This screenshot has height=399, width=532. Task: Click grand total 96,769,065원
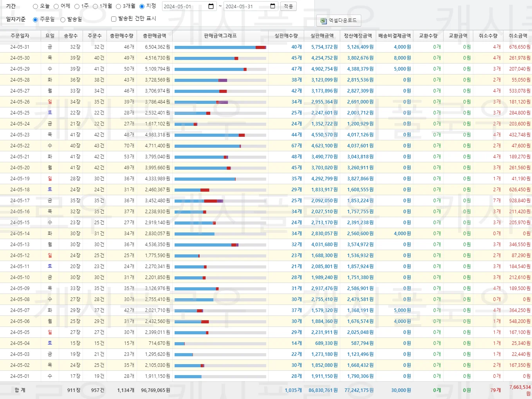156,390
